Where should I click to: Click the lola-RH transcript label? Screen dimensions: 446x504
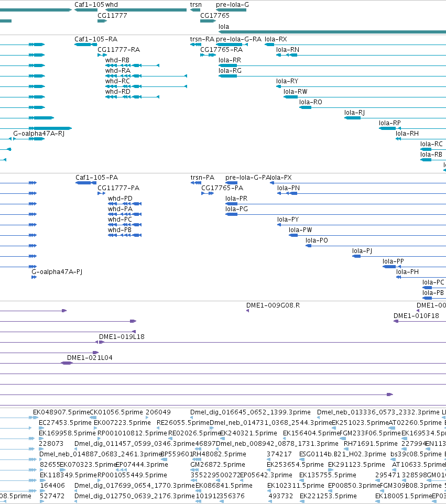[407, 134]
